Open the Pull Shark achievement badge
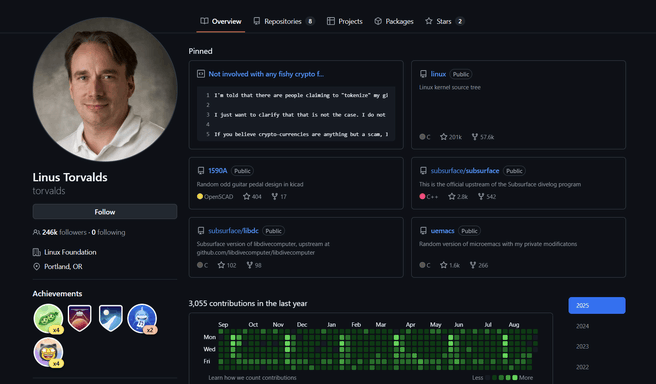 coord(142,318)
